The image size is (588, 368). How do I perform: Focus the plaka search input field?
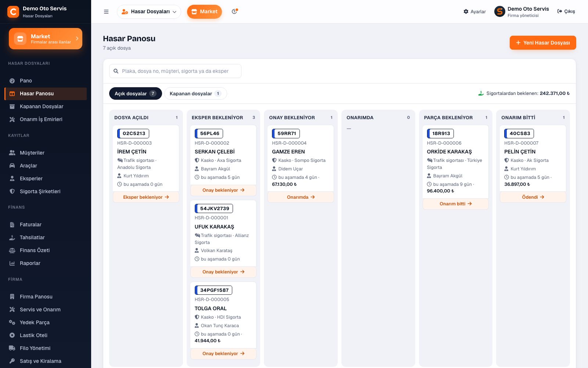click(175, 71)
